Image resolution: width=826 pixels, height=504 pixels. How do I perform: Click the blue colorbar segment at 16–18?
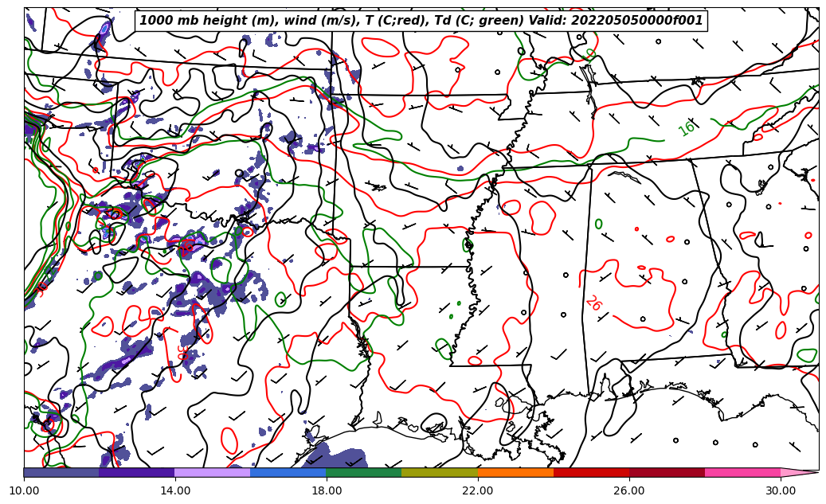(288, 472)
